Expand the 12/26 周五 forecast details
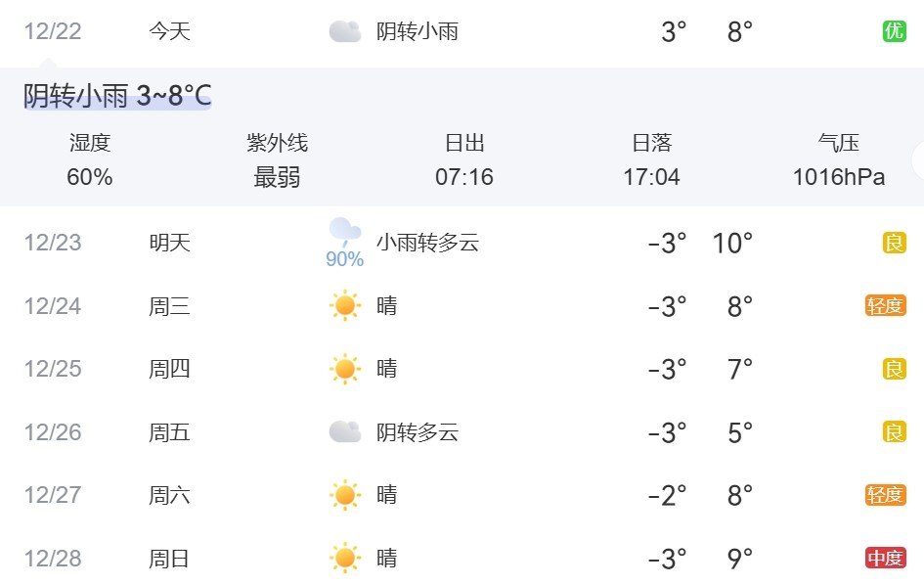 pos(169,432)
